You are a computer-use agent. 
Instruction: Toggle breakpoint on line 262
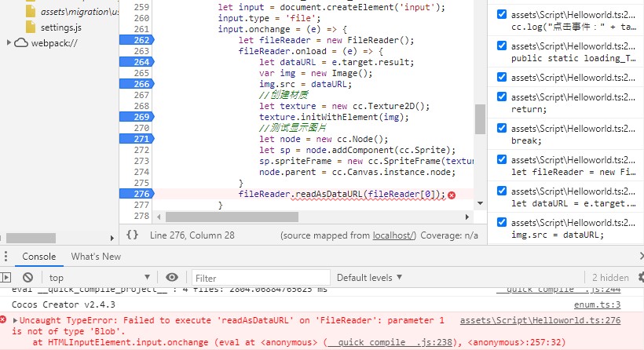(x=137, y=40)
